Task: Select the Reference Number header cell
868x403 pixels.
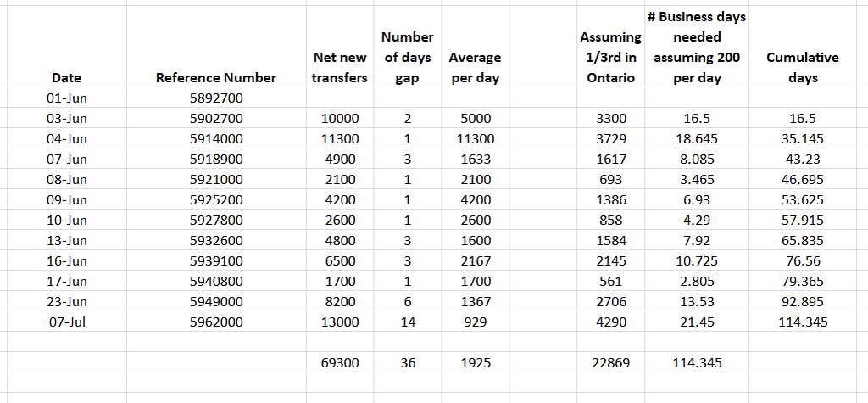Action: pos(216,77)
